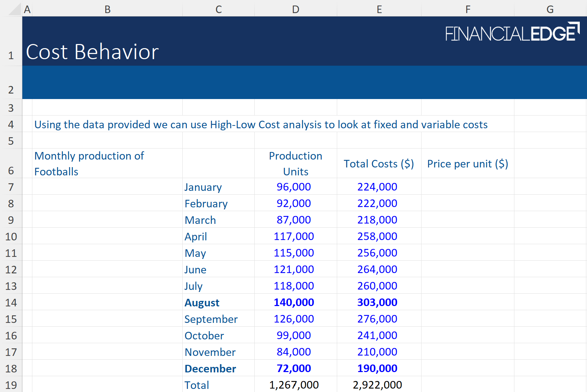The height and width of the screenshot is (392, 587).
Task: Select the Production Units column heading cell
Action: point(295,164)
